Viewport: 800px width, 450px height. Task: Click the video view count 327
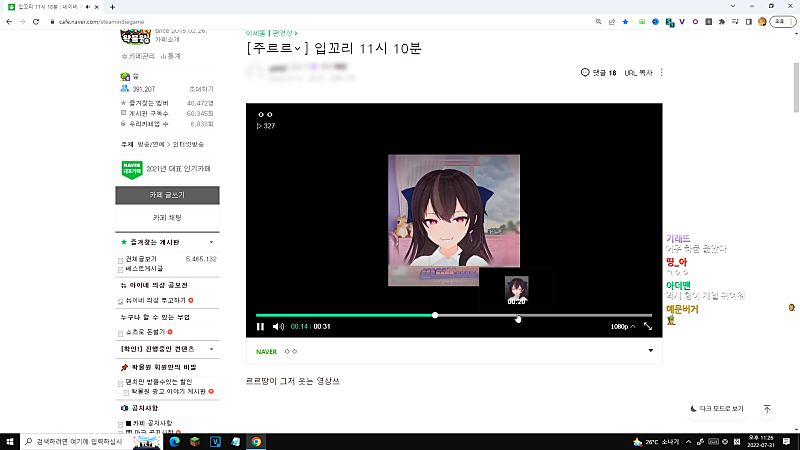click(266, 126)
